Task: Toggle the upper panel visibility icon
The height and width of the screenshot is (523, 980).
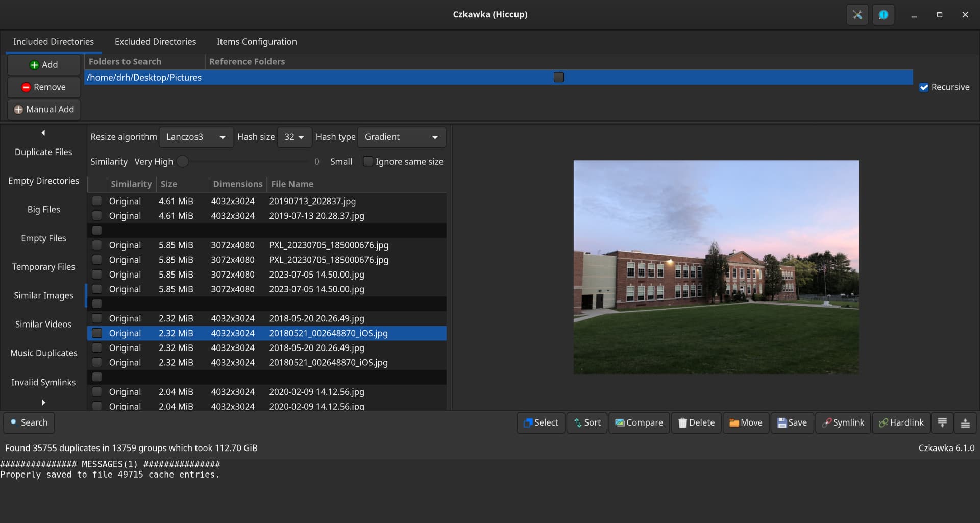Action: click(942, 422)
